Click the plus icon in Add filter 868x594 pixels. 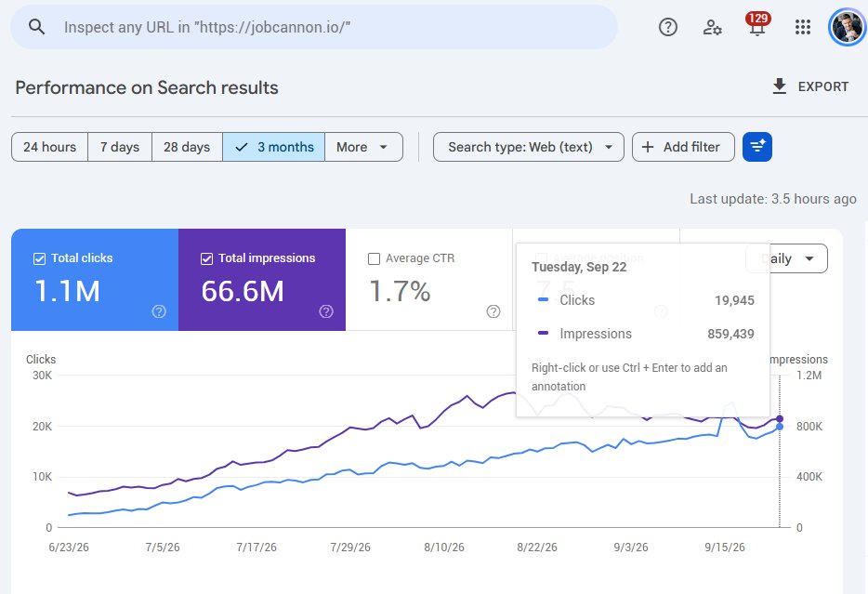click(647, 147)
